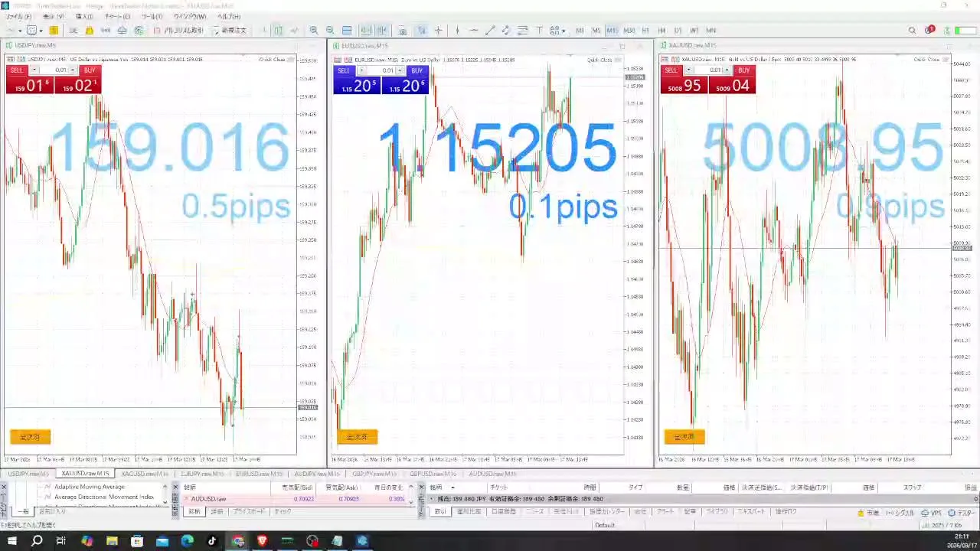Switch chart to line chart type
980x551 pixels.
coord(295,31)
